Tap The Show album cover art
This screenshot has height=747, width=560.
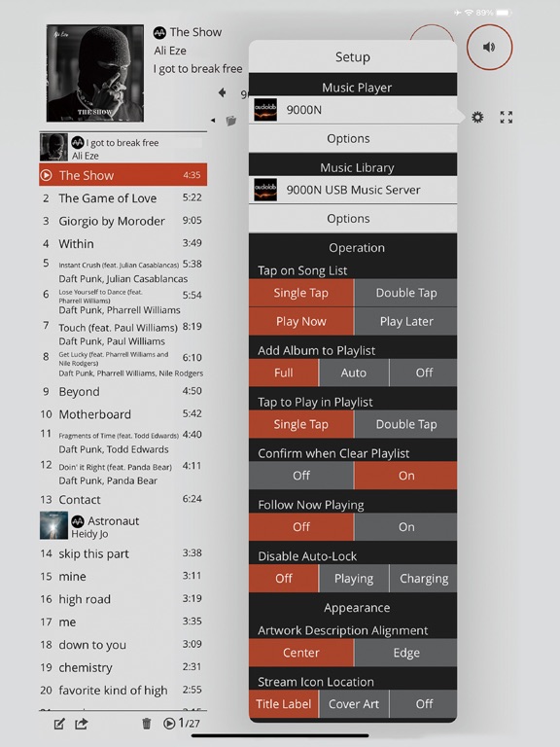point(95,73)
